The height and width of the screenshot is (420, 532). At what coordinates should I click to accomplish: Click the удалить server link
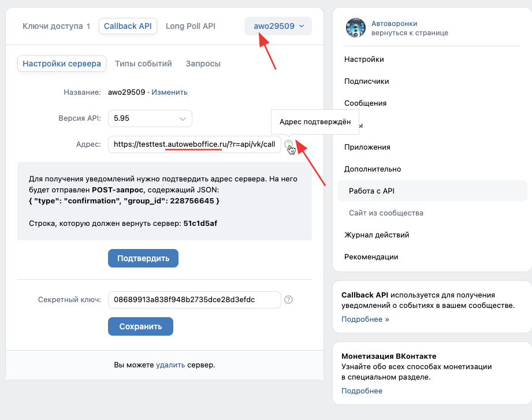[x=170, y=365]
